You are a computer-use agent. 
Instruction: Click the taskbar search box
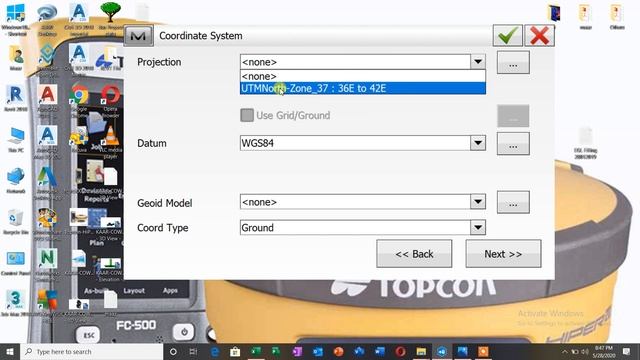point(91,351)
